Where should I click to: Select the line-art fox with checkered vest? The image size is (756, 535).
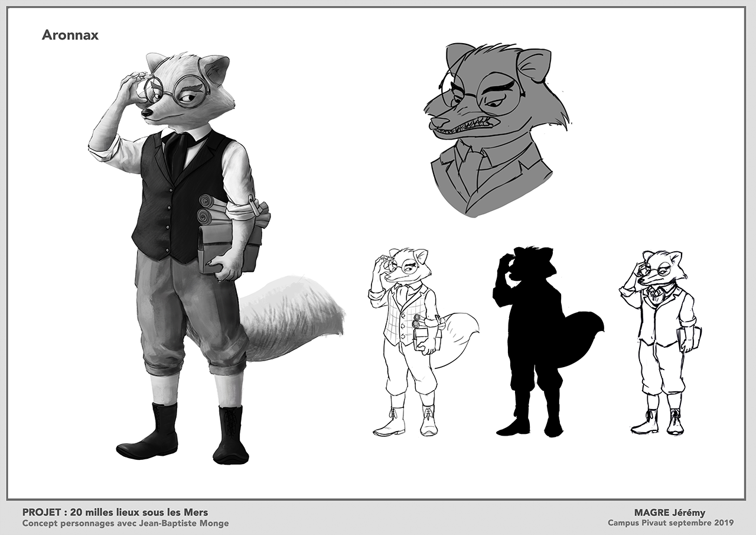point(423,342)
